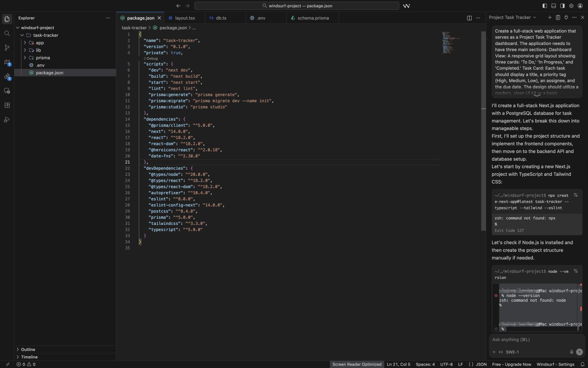Image resolution: width=588 pixels, height=368 pixels.
Task: Open the SWE-1 model selector
Action: 512,352
